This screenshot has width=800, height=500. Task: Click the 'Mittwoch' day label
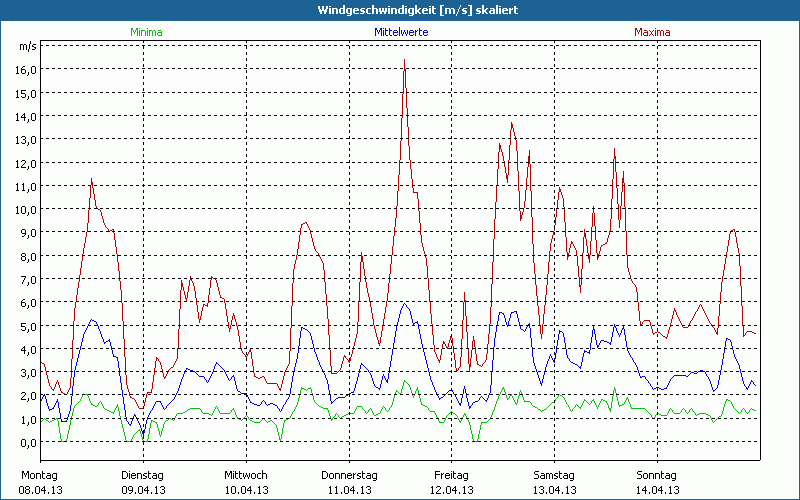pyautogui.click(x=246, y=476)
